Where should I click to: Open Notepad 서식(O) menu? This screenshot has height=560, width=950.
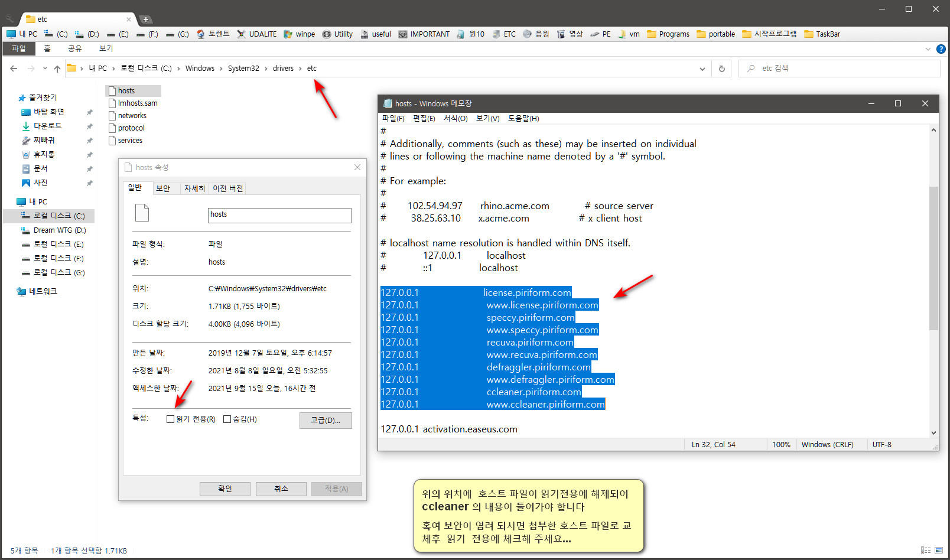point(456,119)
